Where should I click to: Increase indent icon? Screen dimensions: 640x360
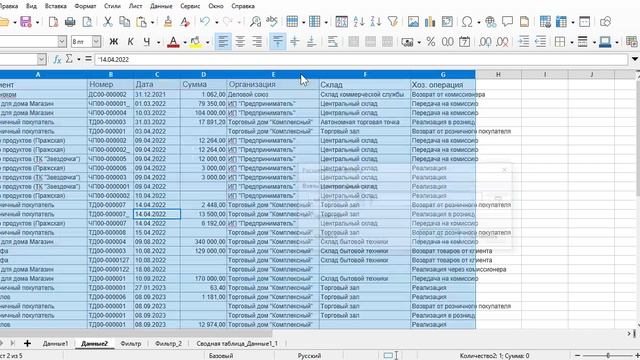(x=524, y=42)
